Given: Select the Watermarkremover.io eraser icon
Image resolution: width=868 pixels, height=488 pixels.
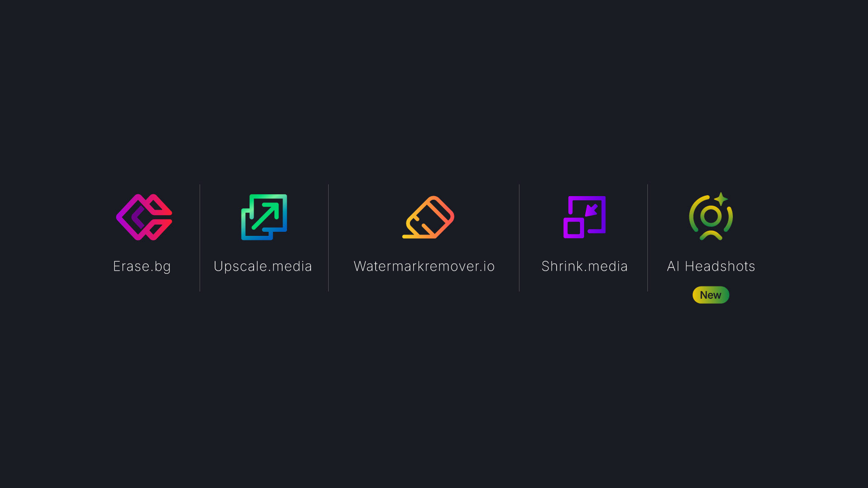Looking at the screenshot, I should pos(428,217).
